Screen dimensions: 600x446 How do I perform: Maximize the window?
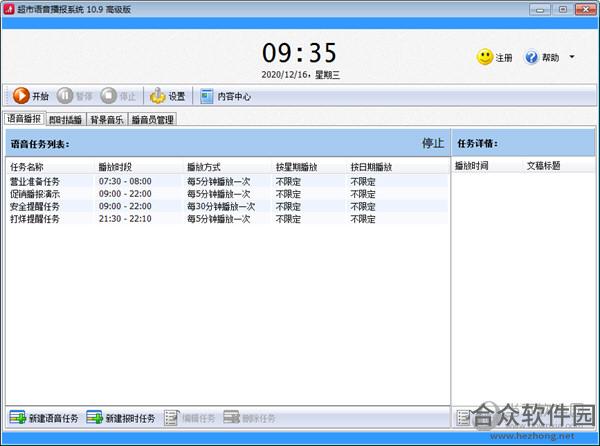[x=562, y=10]
